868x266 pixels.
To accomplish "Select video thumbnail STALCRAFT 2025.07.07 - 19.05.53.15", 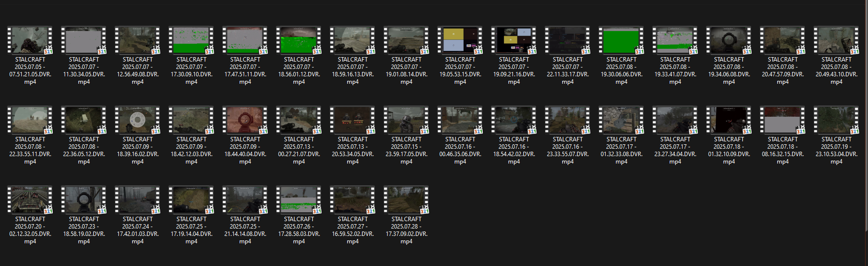I will click(460, 40).
